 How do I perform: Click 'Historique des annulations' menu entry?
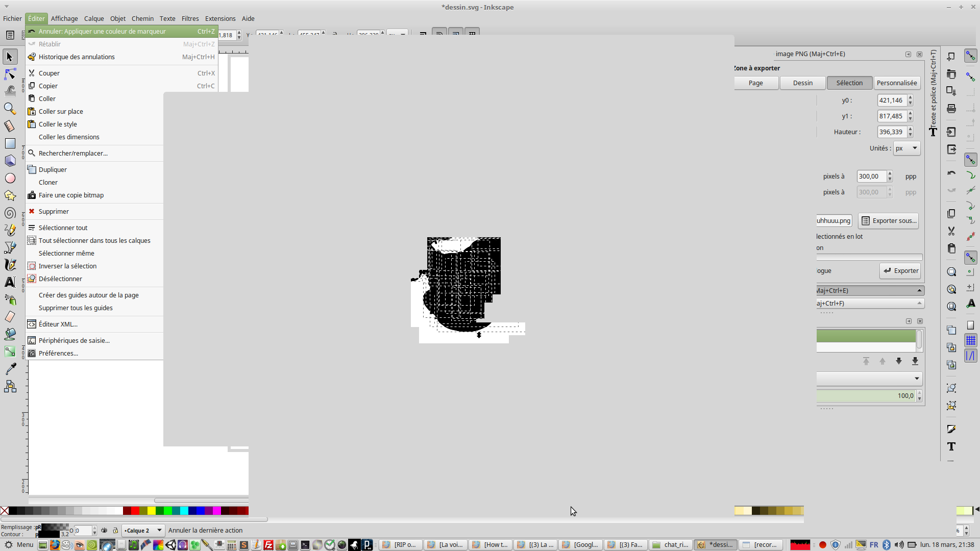(x=77, y=57)
